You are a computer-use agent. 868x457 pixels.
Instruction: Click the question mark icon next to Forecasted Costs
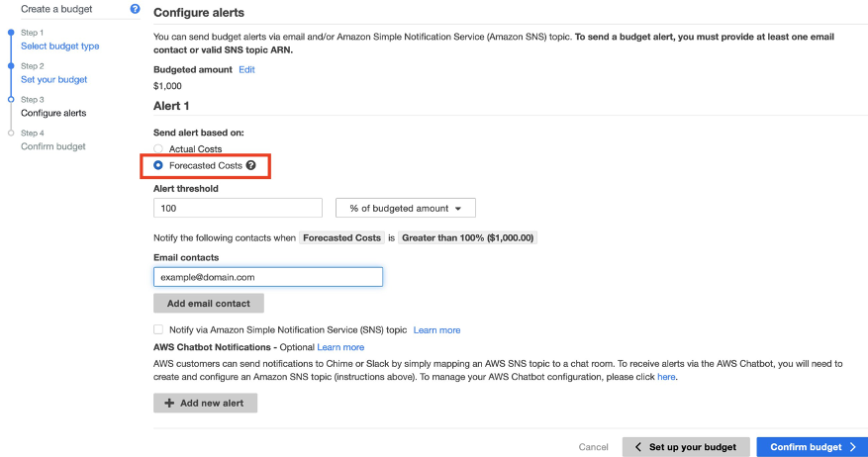tap(250, 165)
